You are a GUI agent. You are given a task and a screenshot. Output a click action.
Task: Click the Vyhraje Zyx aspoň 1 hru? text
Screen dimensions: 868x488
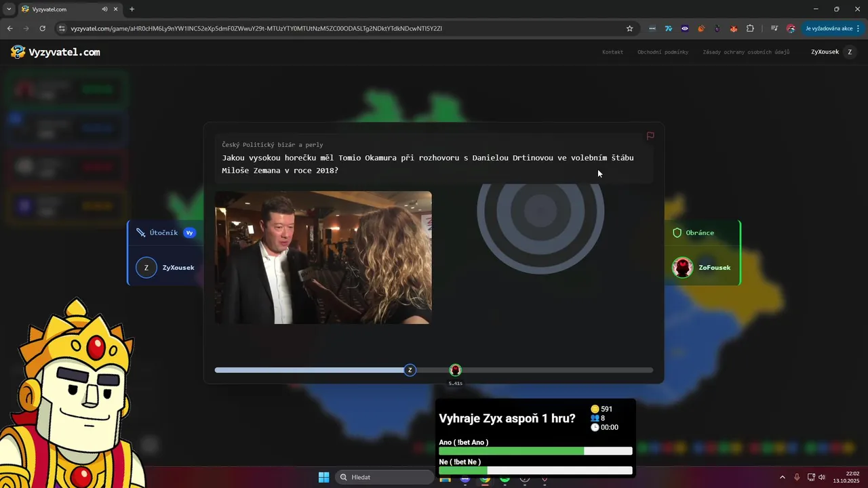507,418
